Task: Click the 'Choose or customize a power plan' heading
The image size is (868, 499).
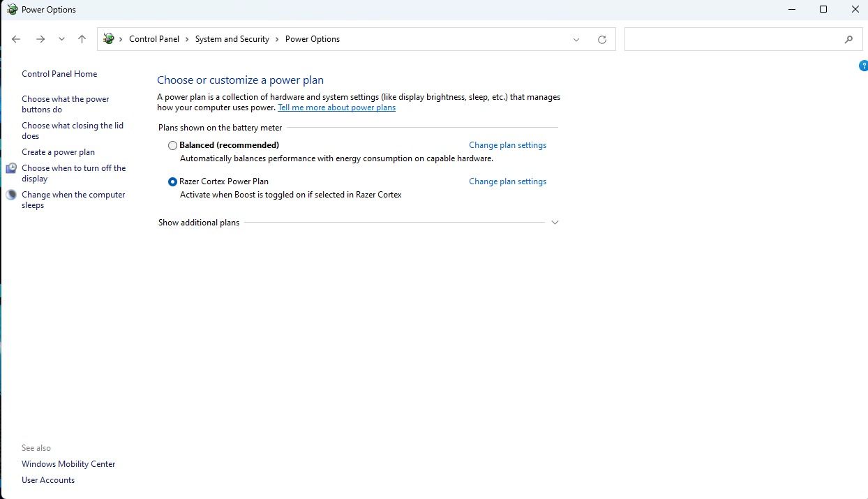Action: pos(240,80)
